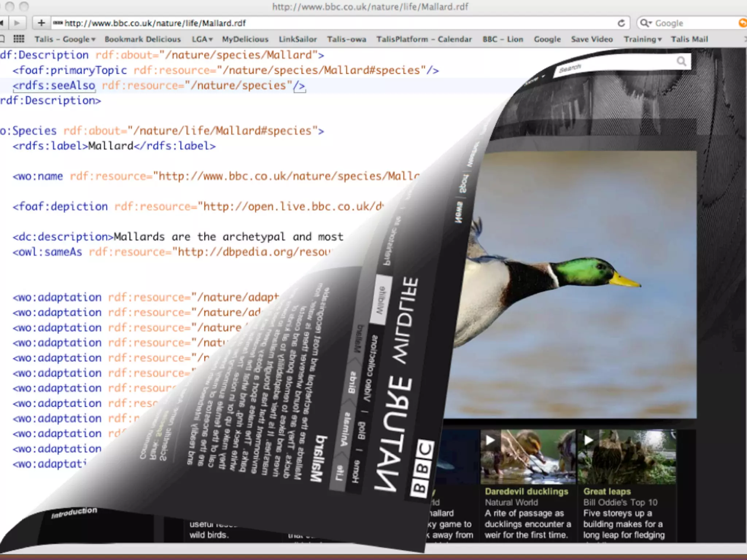Click the BBC page search magnifier
The width and height of the screenshot is (747, 560).
pos(681,61)
